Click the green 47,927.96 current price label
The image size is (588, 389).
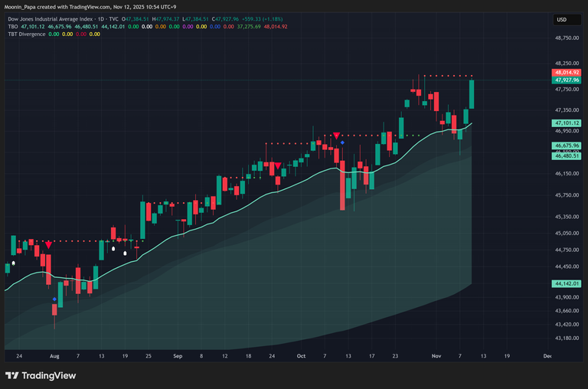[x=567, y=80]
